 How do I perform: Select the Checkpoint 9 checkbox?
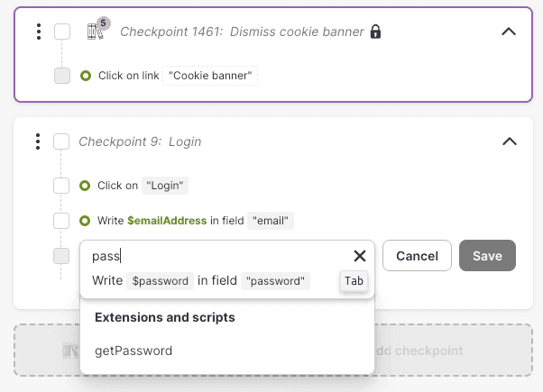pyautogui.click(x=61, y=141)
